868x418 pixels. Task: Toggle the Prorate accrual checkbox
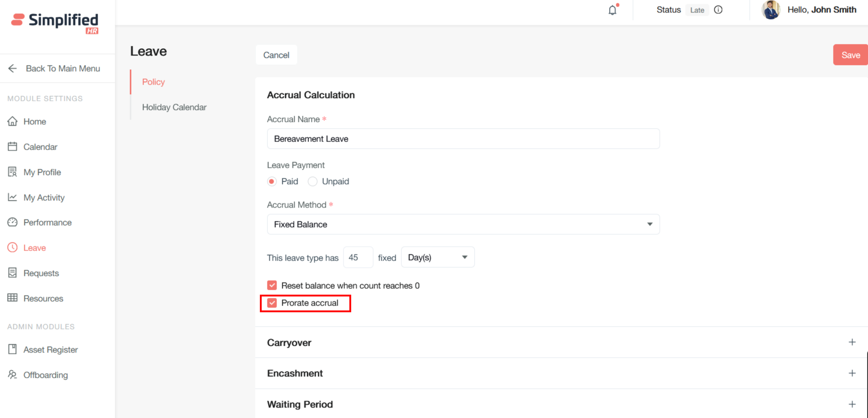(272, 303)
